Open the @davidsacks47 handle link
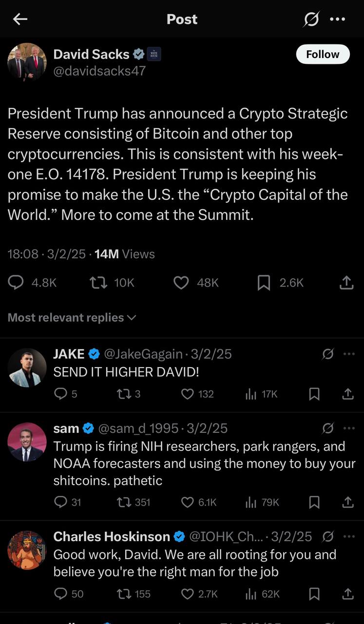This screenshot has width=364, height=624. pyautogui.click(x=99, y=71)
